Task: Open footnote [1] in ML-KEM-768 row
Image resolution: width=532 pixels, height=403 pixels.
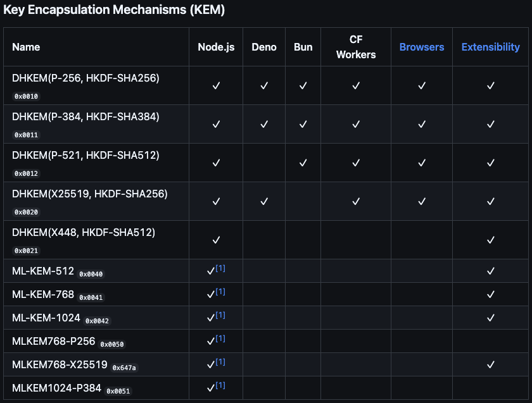Action: click(220, 292)
